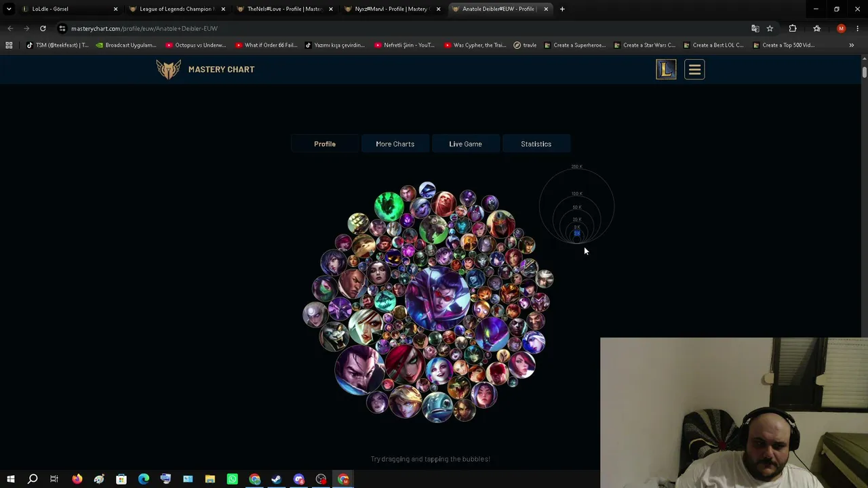Open the Create a Star Wars C... bookmark

645,45
